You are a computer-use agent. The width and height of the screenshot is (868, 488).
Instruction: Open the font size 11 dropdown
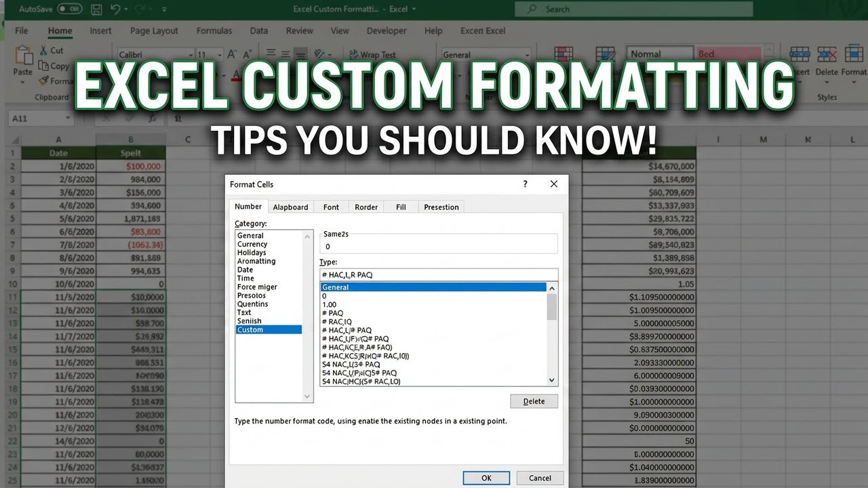[219, 54]
